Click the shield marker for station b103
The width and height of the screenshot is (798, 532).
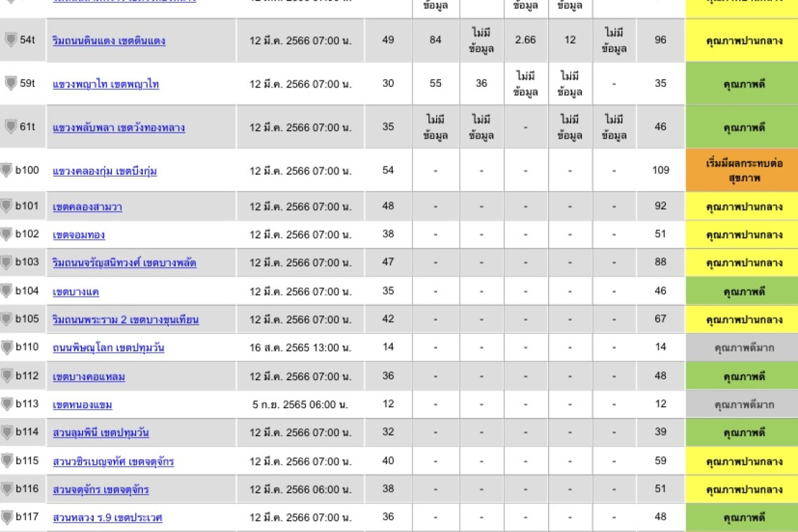coord(6,262)
